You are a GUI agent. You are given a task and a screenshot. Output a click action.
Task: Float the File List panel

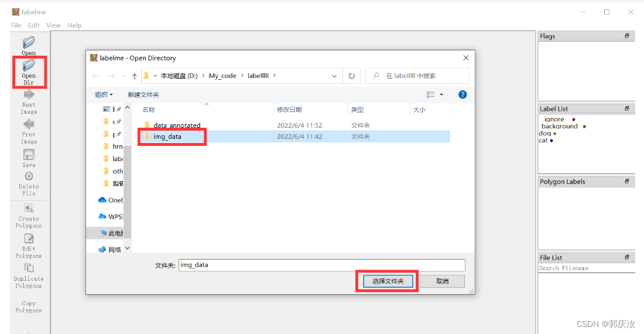(x=627, y=257)
